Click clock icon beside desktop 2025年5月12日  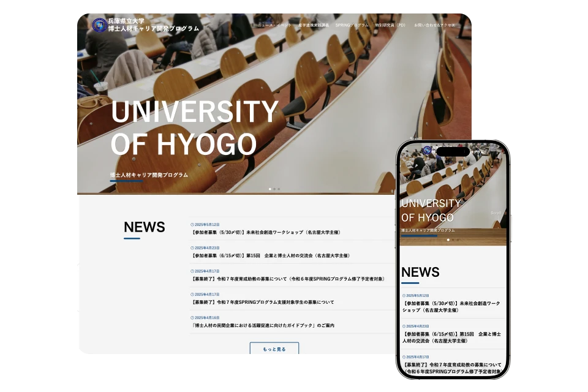[x=192, y=225]
